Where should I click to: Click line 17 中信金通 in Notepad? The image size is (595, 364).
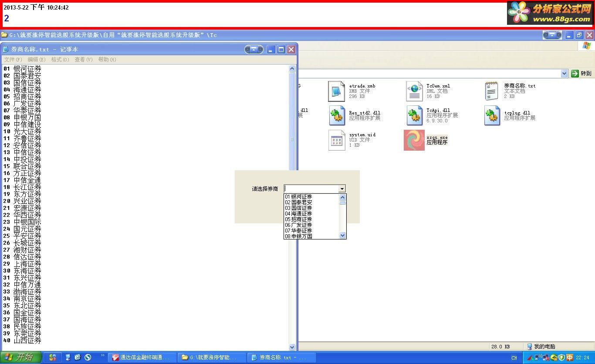[22, 180]
